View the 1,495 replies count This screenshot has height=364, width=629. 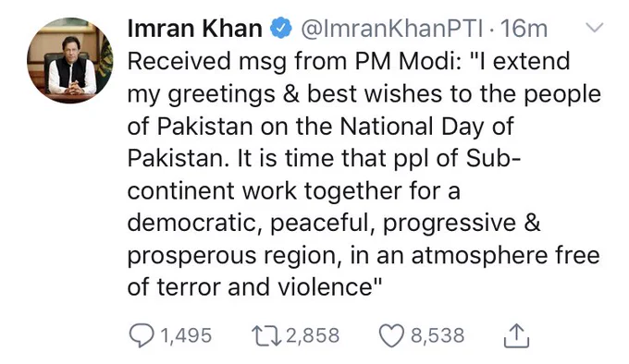tap(186, 335)
